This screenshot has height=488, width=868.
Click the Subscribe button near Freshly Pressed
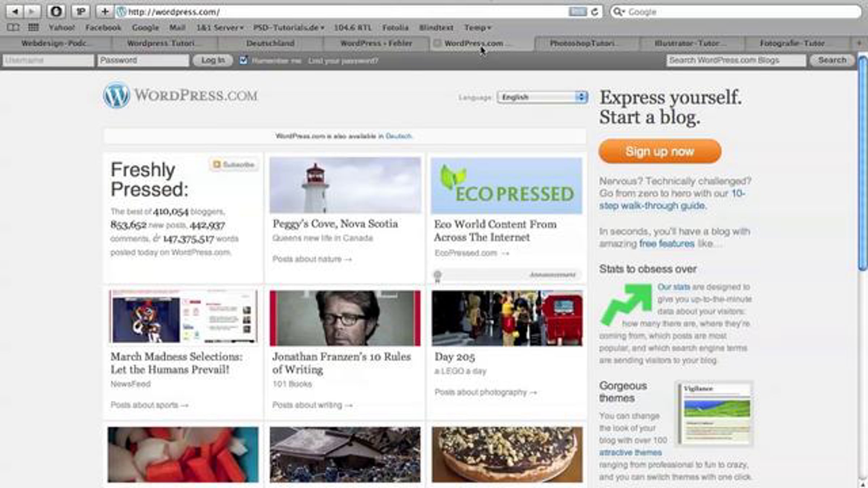coord(234,164)
